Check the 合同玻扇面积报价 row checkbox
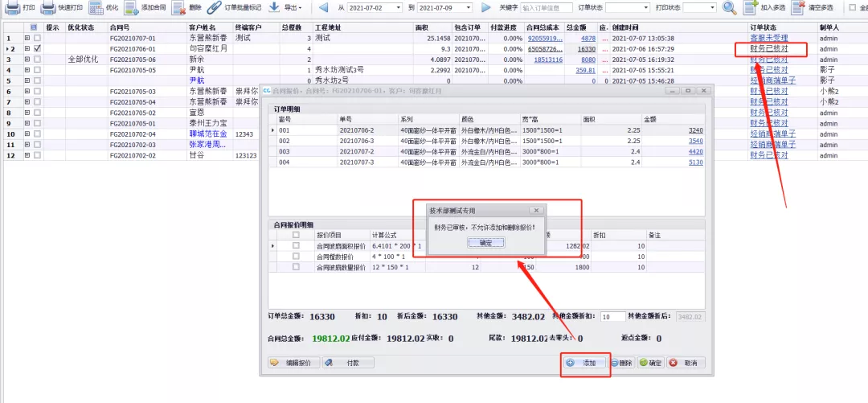 tap(297, 245)
